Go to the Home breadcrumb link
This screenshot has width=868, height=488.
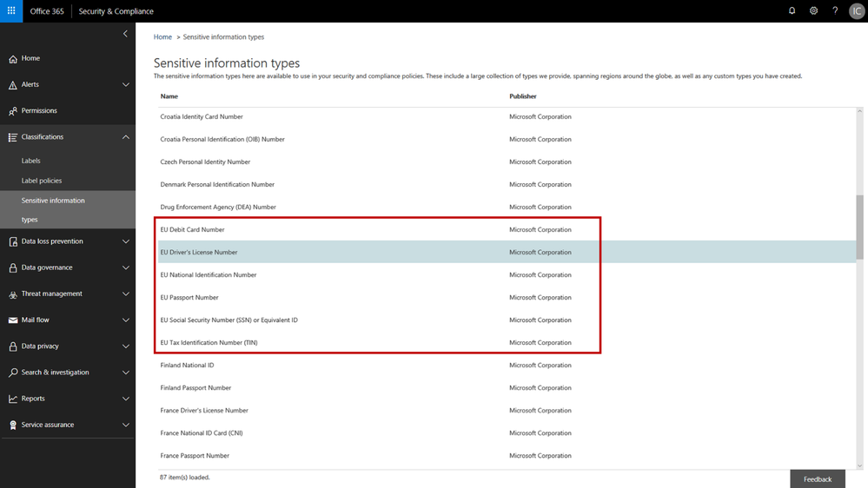coord(162,37)
